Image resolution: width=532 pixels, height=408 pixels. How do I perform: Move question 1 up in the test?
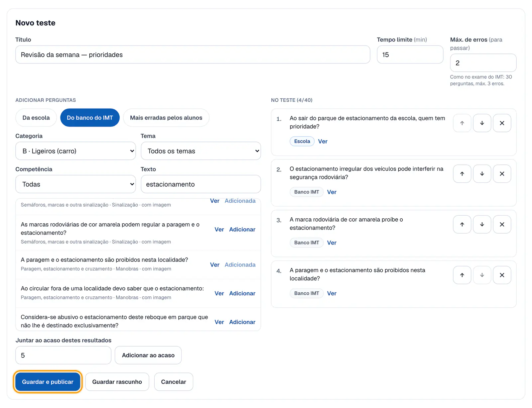click(462, 123)
